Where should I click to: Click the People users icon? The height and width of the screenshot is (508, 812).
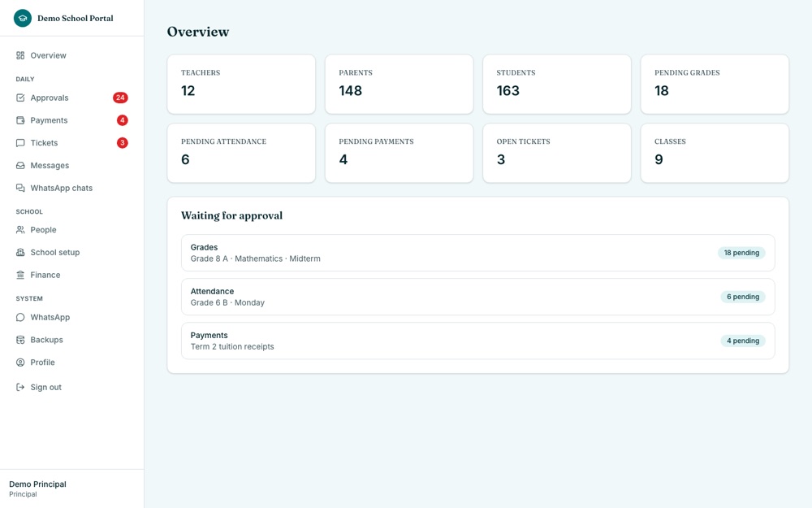coord(20,230)
